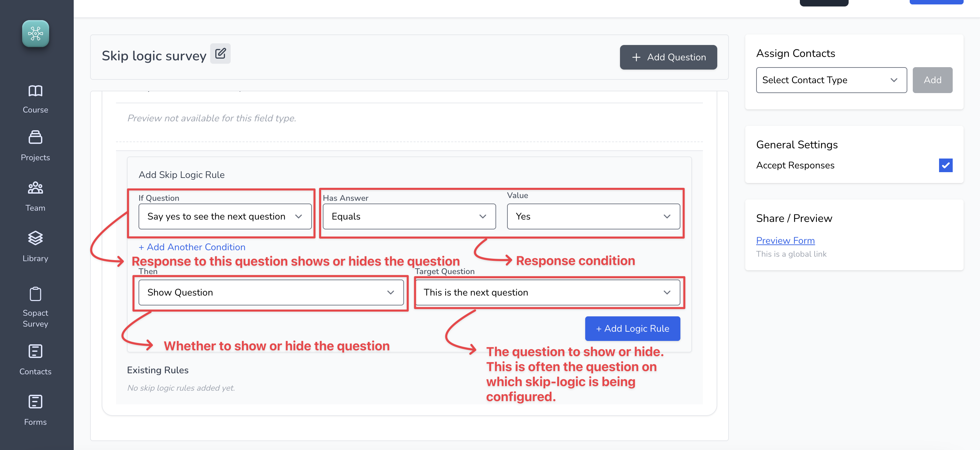Toggle the Accept Responses checkbox
Viewport: 980px width, 450px height.
pyautogui.click(x=946, y=165)
